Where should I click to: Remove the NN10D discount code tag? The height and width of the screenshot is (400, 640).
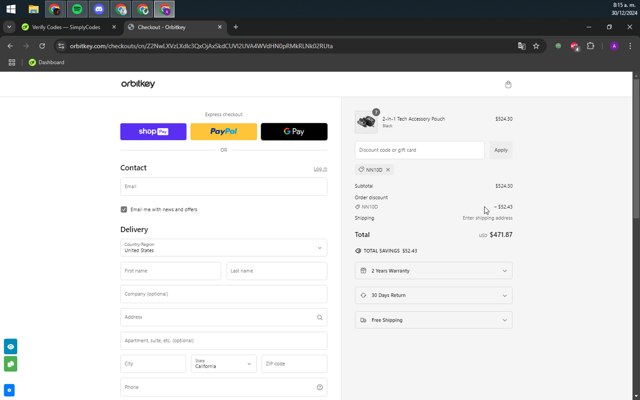(x=388, y=169)
